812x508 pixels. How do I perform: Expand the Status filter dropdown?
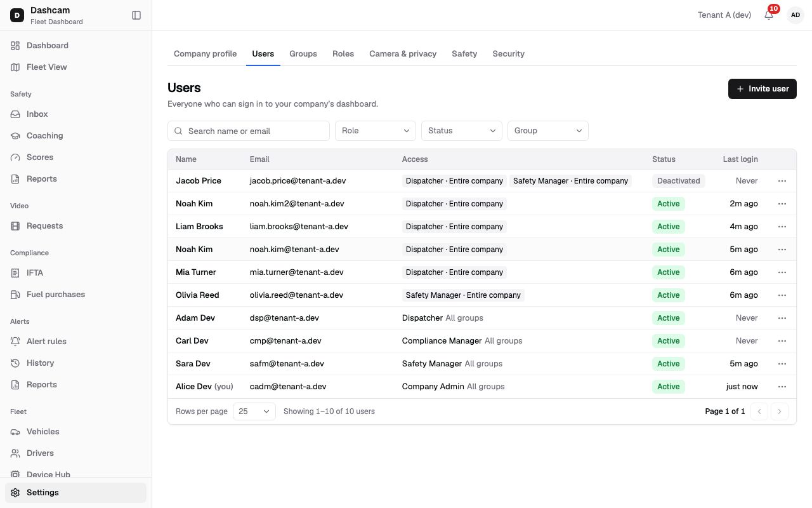point(462,131)
